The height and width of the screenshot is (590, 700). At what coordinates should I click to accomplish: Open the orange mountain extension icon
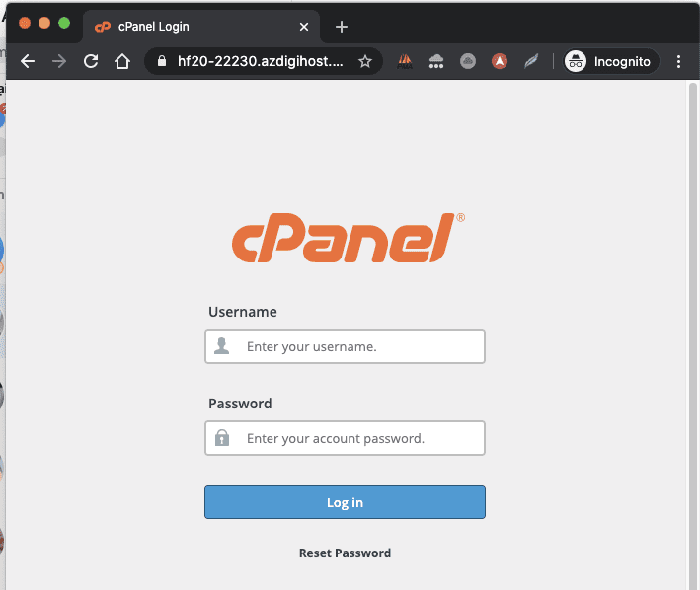point(405,61)
